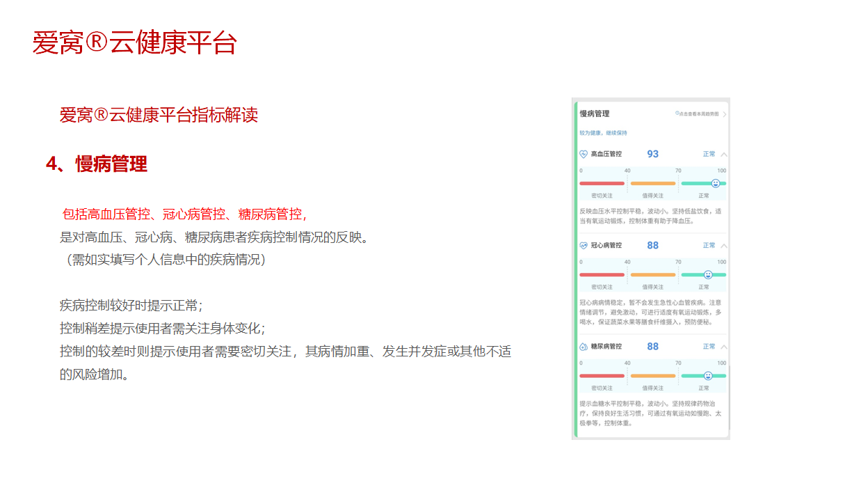Click 正常 status beside 冠心病管控 score
Viewport: 868px width, 488px height.
coord(709,245)
